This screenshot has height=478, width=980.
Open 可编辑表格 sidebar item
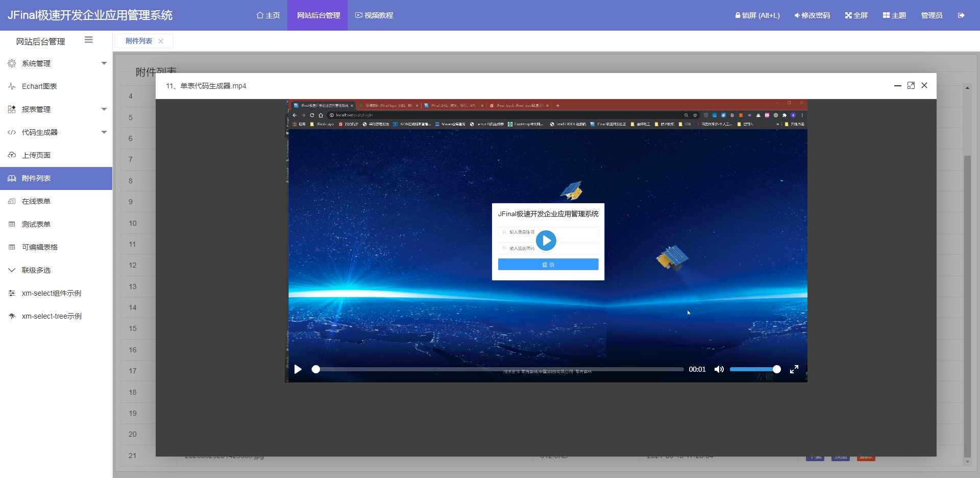[x=56, y=247]
